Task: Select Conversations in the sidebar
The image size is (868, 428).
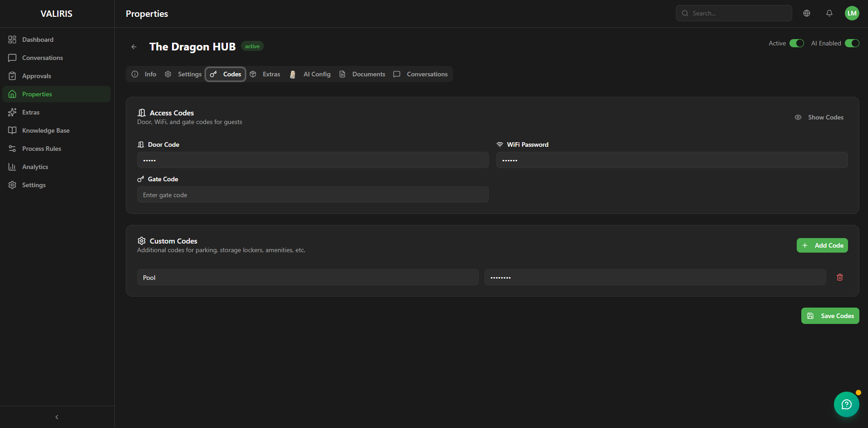Action: pos(42,58)
